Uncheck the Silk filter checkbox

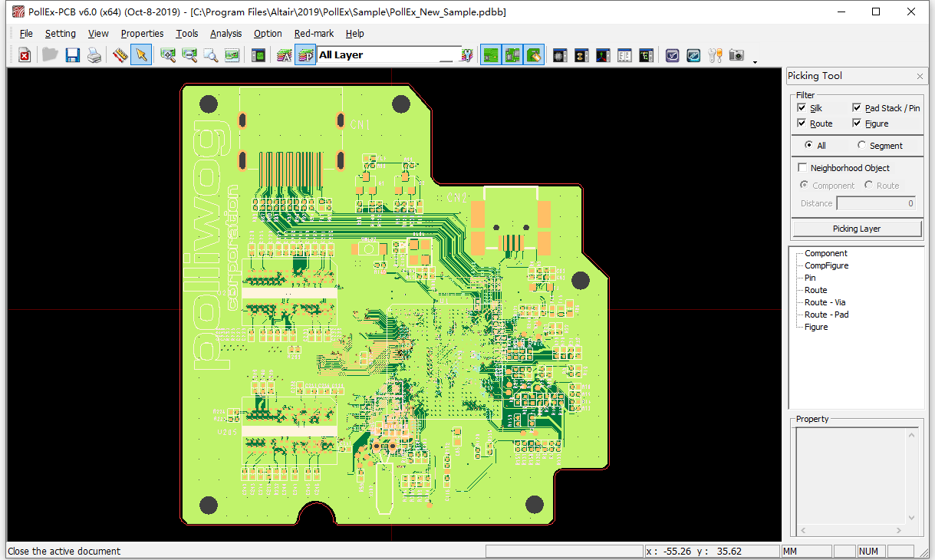click(x=802, y=108)
